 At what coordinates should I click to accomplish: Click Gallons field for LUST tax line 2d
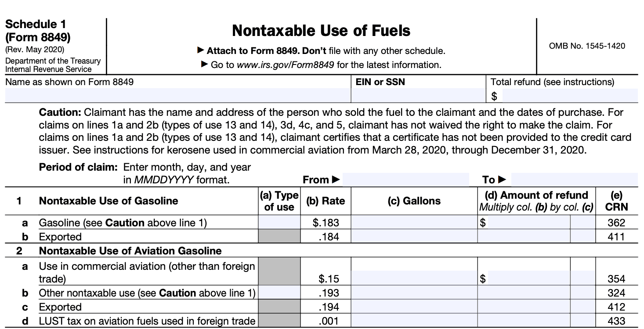pos(414,321)
